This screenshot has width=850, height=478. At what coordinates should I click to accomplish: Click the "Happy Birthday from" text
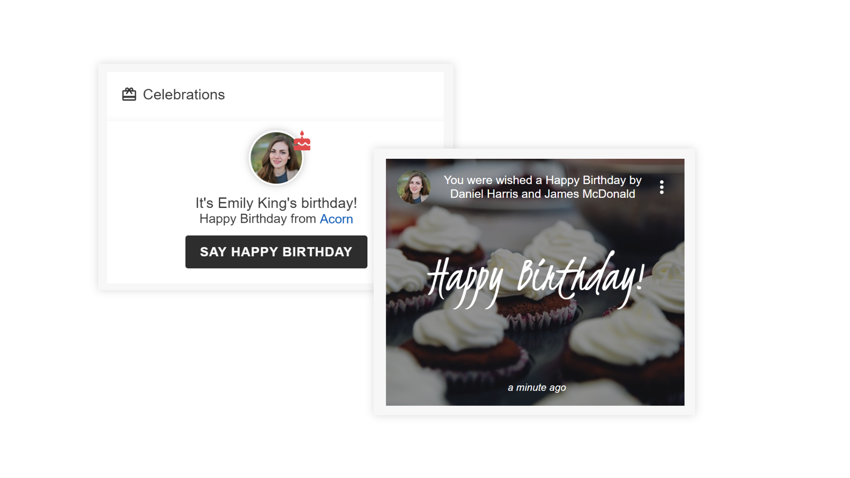(257, 219)
